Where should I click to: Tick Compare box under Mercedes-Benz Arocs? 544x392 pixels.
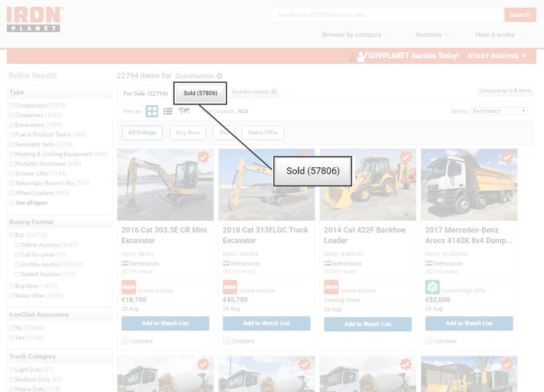429,341
